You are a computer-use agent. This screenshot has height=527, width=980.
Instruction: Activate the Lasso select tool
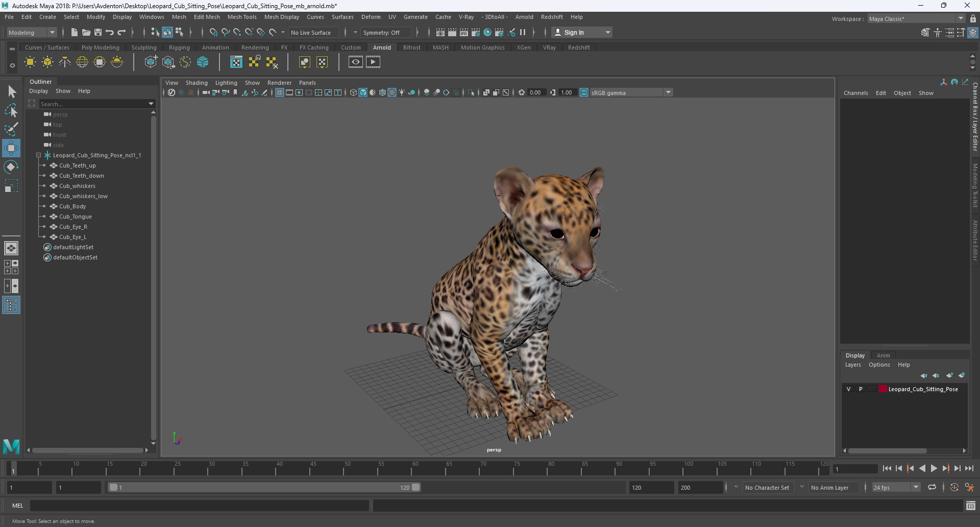pos(11,111)
